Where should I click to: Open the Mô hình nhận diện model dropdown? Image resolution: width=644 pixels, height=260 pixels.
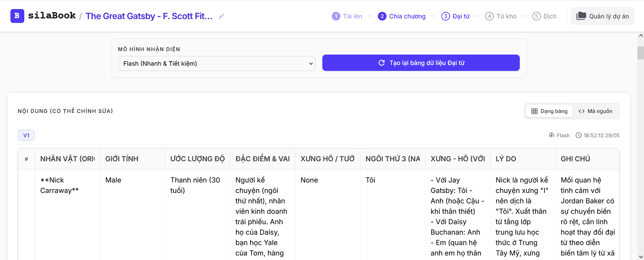[217, 64]
